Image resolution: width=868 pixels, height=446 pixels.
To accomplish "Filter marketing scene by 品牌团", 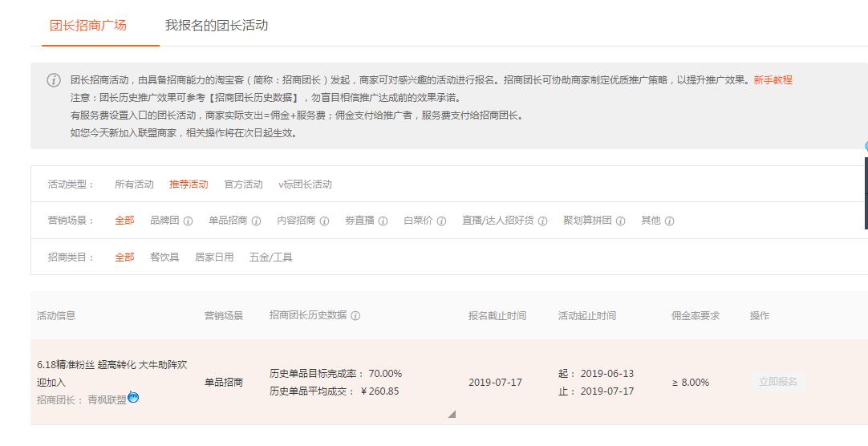I will (165, 221).
